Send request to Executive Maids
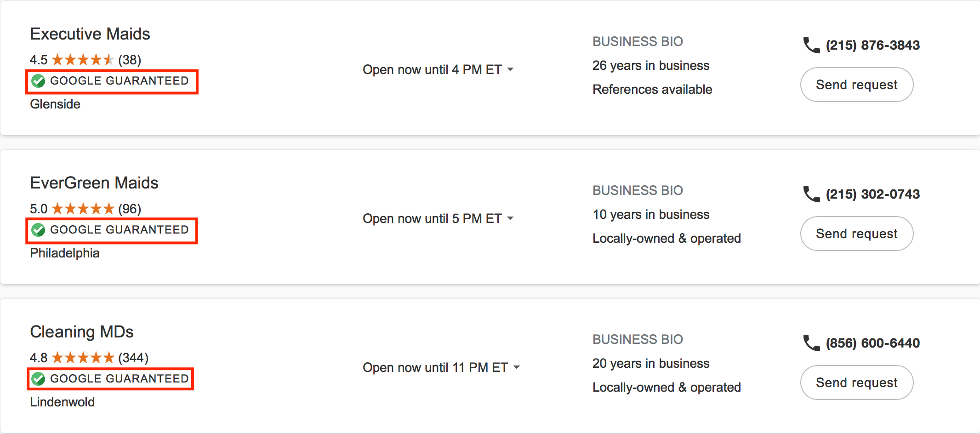The height and width of the screenshot is (434, 980). pyautogui.click(x=857, y=85)
